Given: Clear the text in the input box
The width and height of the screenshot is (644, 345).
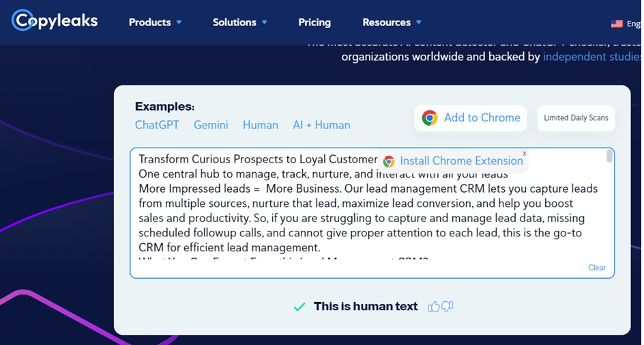Looking at the screenshot, I should pyautogui.click(x=596, y=267).
